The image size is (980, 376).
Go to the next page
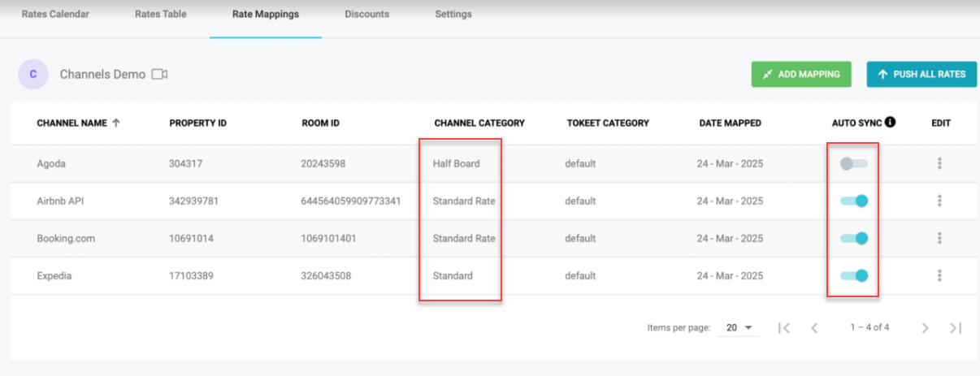925,327
